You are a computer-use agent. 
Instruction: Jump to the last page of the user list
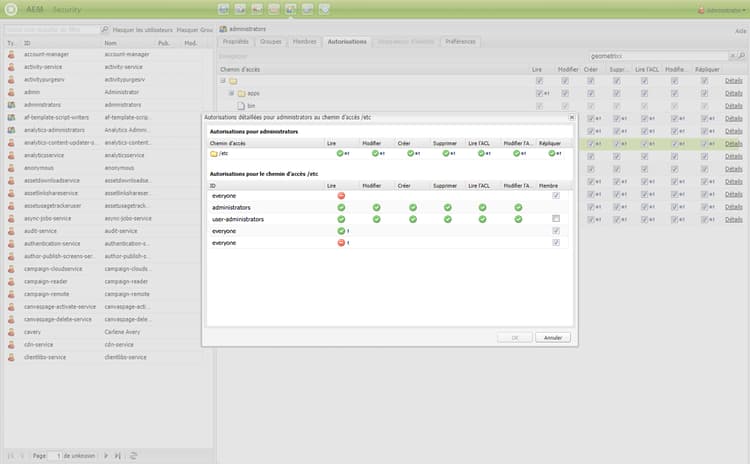pos(118,456)
